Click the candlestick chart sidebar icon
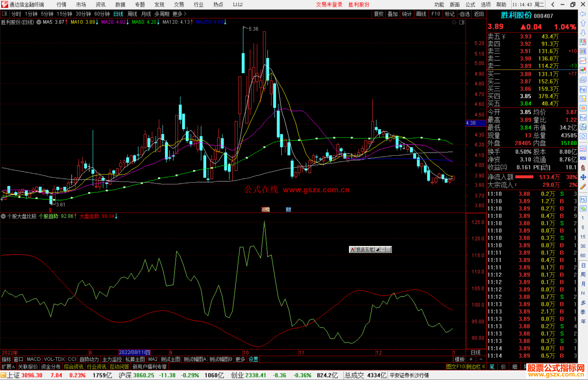 [583, 70]
